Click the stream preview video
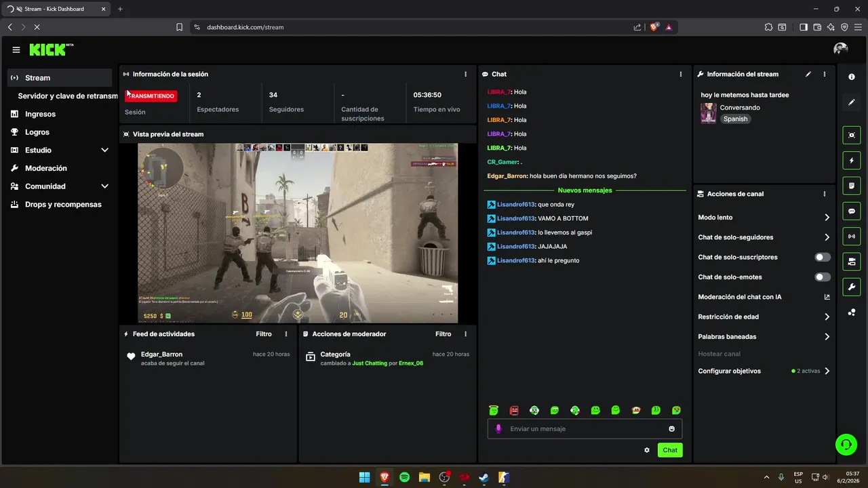 pyautogui.click(x=298, y=232)
